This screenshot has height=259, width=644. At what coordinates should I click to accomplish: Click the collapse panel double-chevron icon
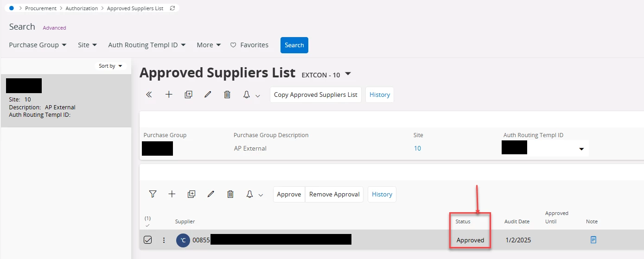click(149, 95)
